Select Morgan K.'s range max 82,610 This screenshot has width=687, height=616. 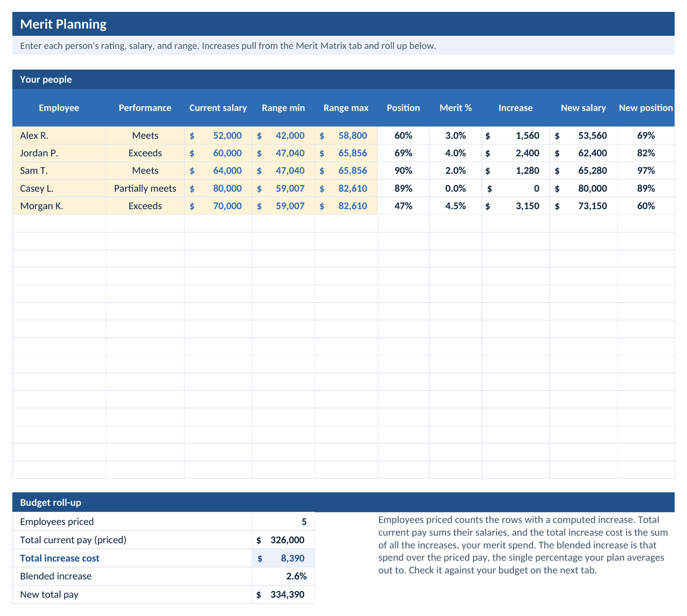(x=346, y=206)
